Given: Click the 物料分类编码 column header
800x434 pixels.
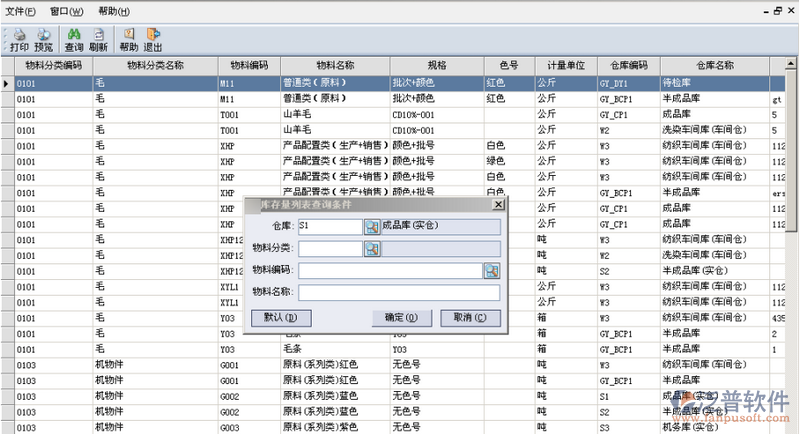Looking at the screenshot, I should [53, 64].
